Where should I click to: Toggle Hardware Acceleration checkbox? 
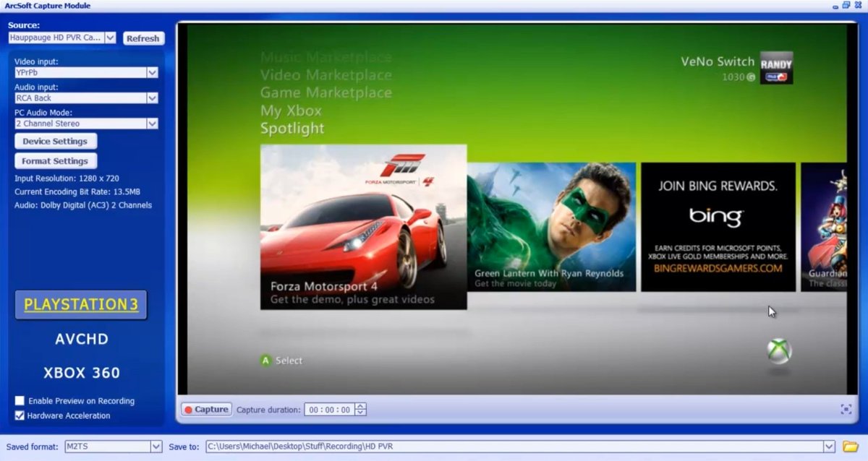tap(20, 415)
